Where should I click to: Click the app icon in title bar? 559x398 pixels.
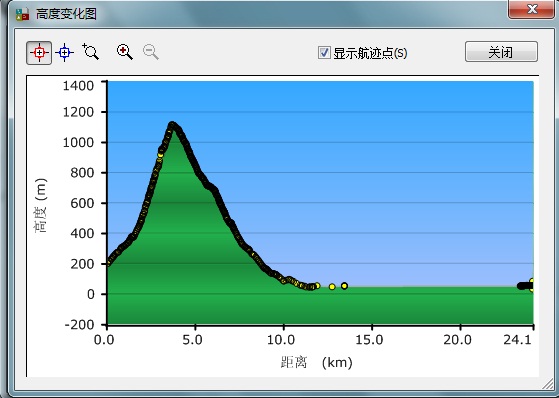[22, 15]
